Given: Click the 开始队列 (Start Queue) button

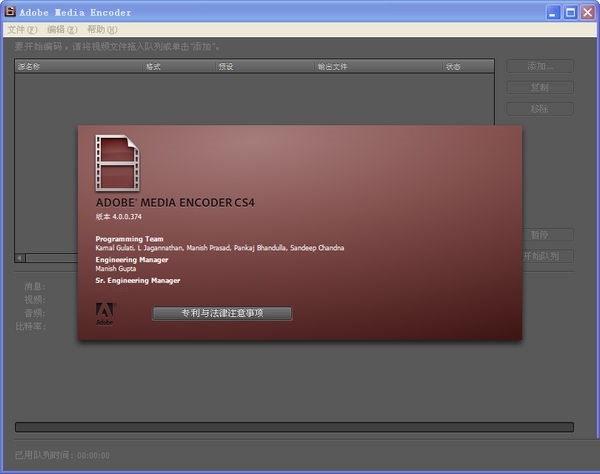Looking at the screenshot, I should 548,256.
